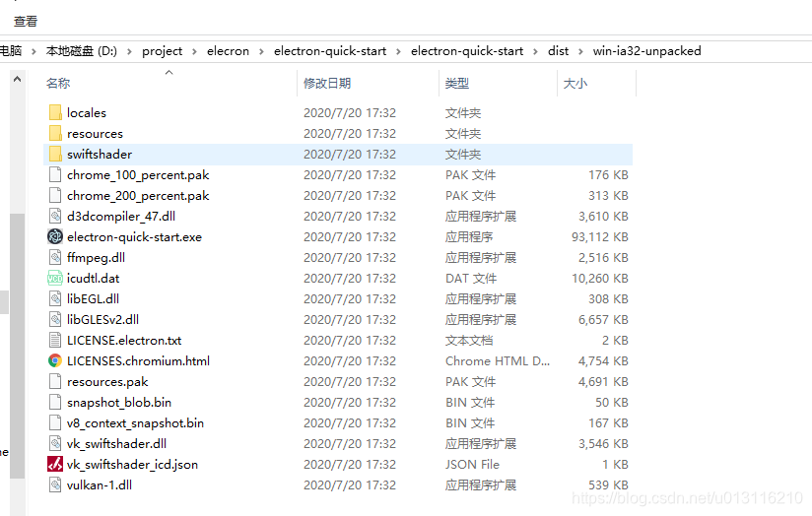Click the vulkan-1.dll file icon
The height and width of the screenshot is (516, 812).
coord(55,484)
